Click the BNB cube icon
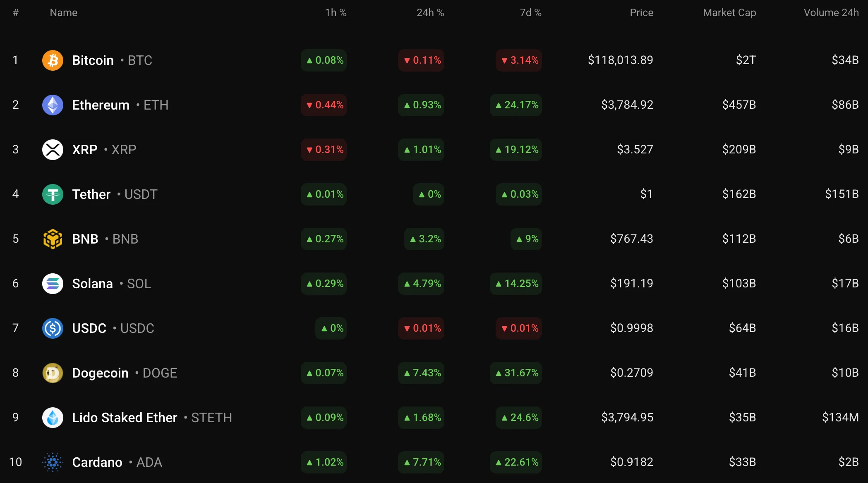This screenshot has height=483, width=868. [x=53, y=239]
